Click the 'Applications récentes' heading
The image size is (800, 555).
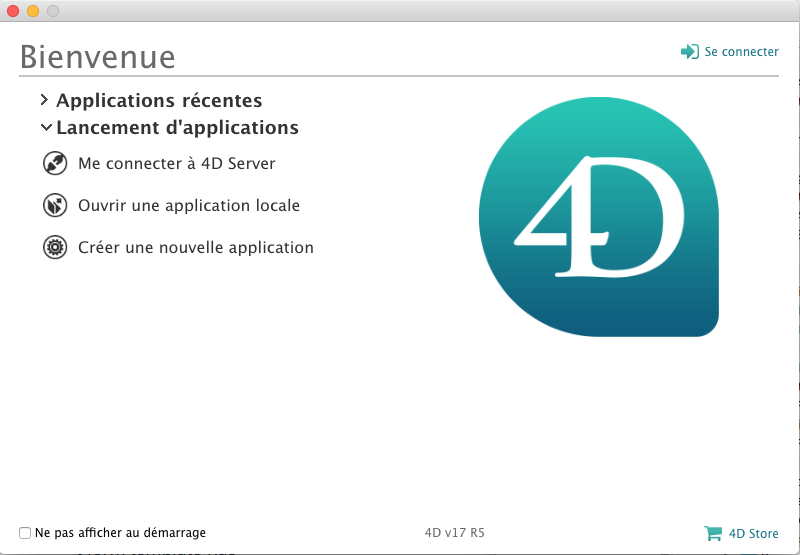click(159, 101)
